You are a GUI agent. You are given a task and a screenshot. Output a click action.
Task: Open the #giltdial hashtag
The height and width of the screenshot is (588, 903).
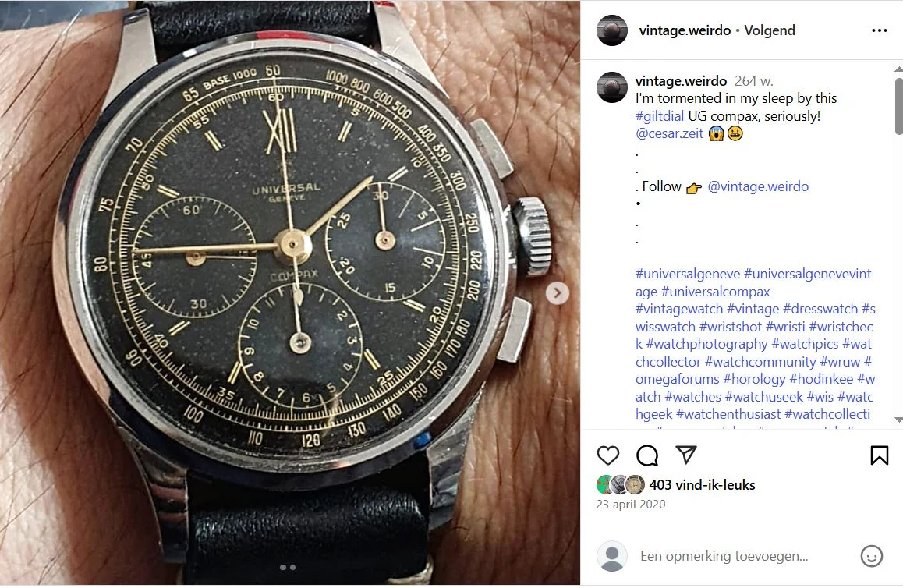[660, 115]
